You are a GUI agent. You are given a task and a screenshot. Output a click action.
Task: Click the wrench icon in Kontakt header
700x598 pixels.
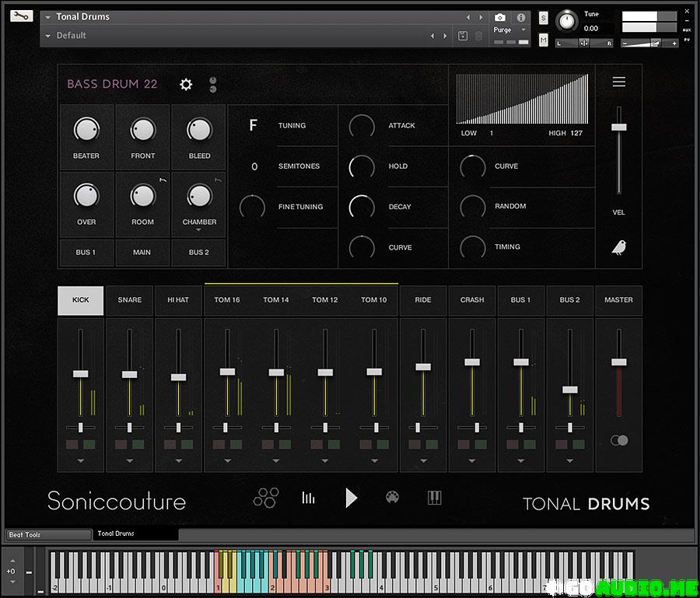[23, 16]
